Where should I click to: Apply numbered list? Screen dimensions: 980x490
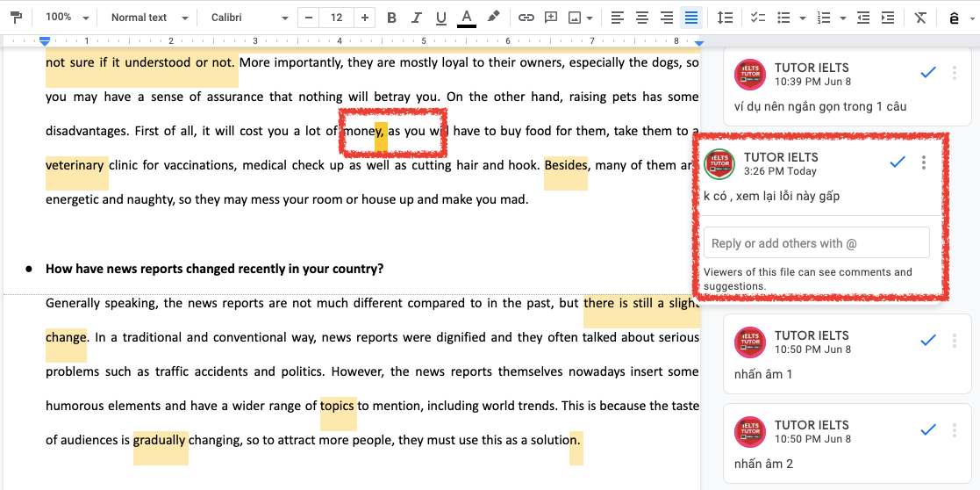click(x=825, y=18)
